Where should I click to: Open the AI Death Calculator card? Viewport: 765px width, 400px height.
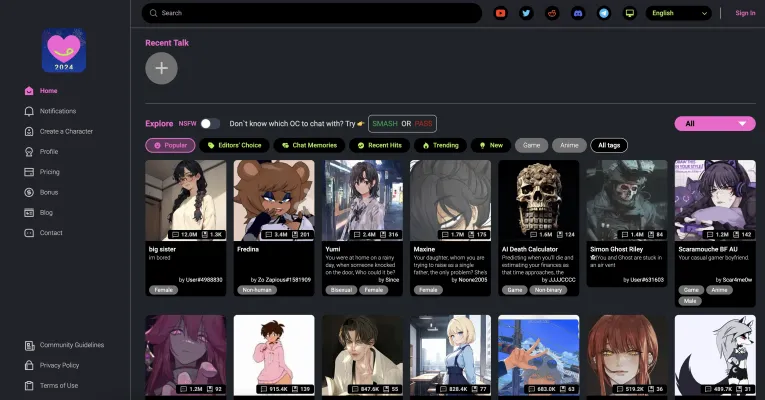pyautogui.click(x=539, y=228)
